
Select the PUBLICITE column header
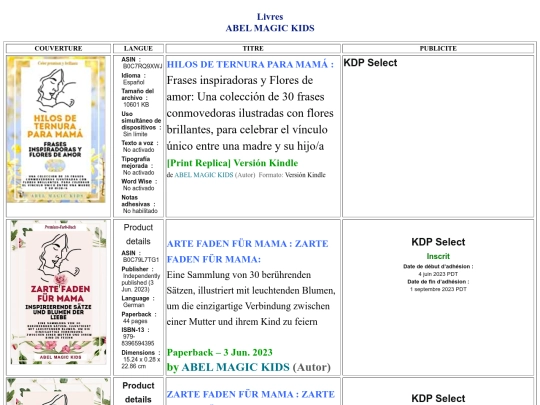438,49
